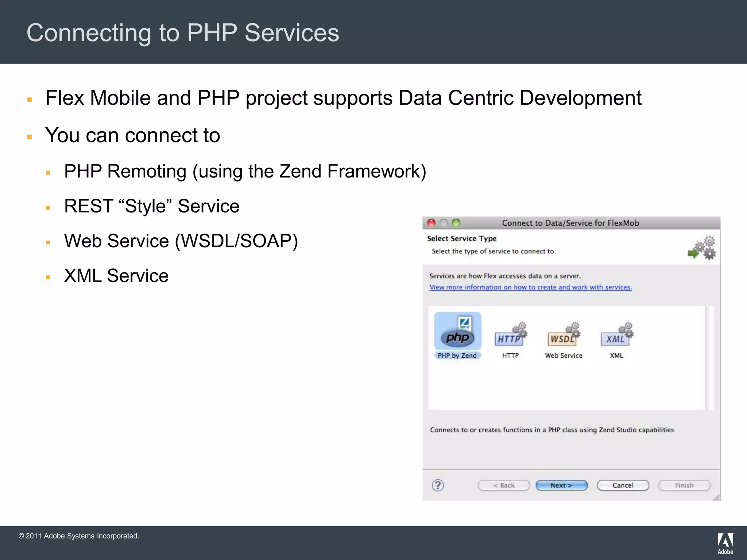Screen dimensions: 747x560
Task: Click the < Back button
Action: coord(504,485)
